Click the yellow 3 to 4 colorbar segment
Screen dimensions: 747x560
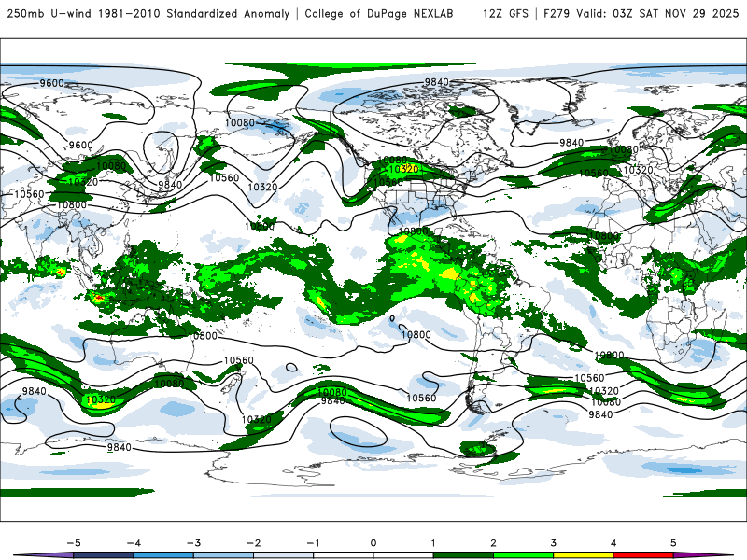[583, 555]
